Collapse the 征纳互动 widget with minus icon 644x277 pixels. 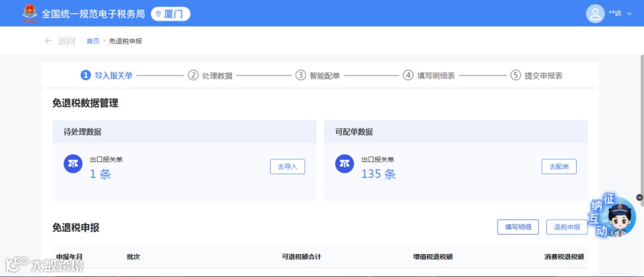tap(639, 197)
